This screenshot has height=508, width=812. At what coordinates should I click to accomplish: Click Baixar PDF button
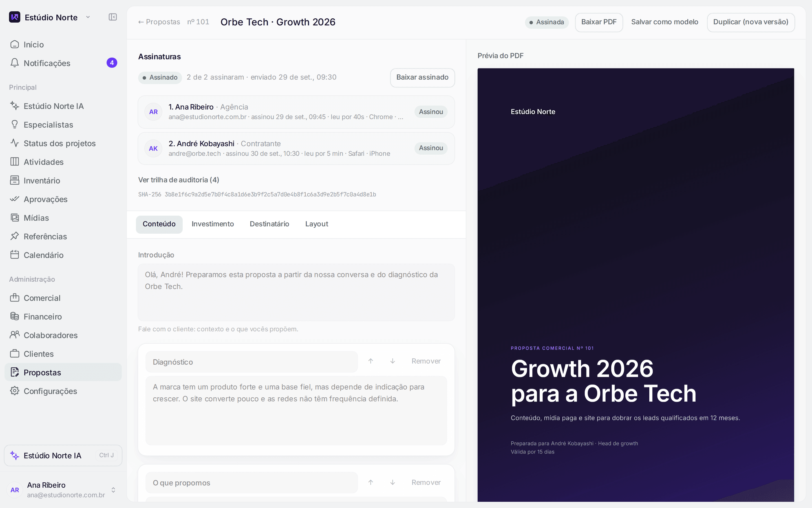click(x=599, y=22)
